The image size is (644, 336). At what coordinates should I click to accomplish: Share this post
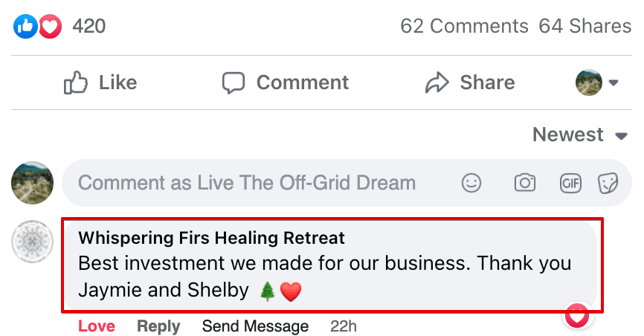469,83
